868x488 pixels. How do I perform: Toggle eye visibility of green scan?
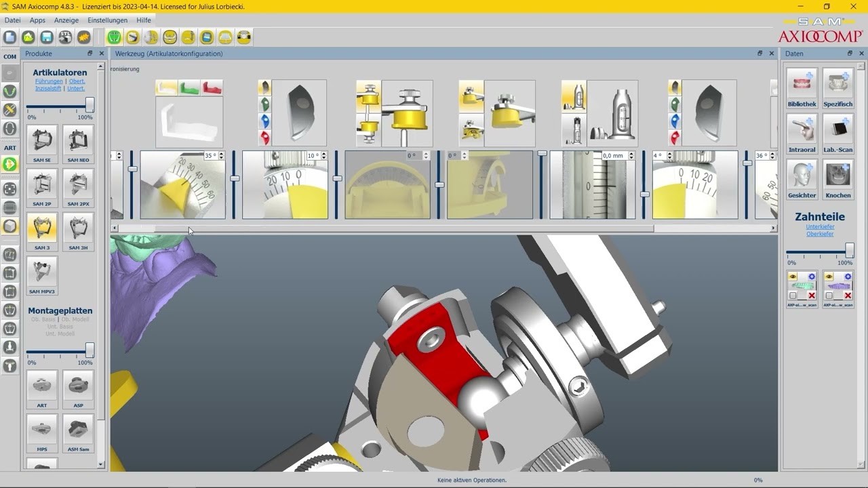[x=793, y=277]
